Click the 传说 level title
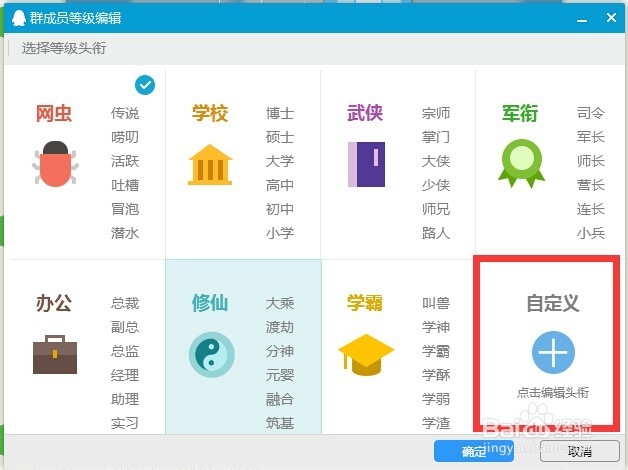Image resolution: width=628 pixels, height=470 pixels. 125,113
